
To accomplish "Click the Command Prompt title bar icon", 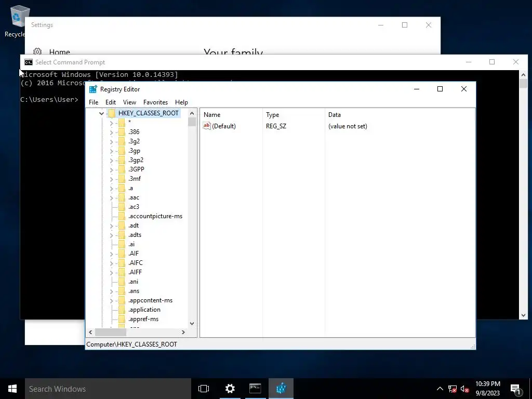I will (29, 62).
